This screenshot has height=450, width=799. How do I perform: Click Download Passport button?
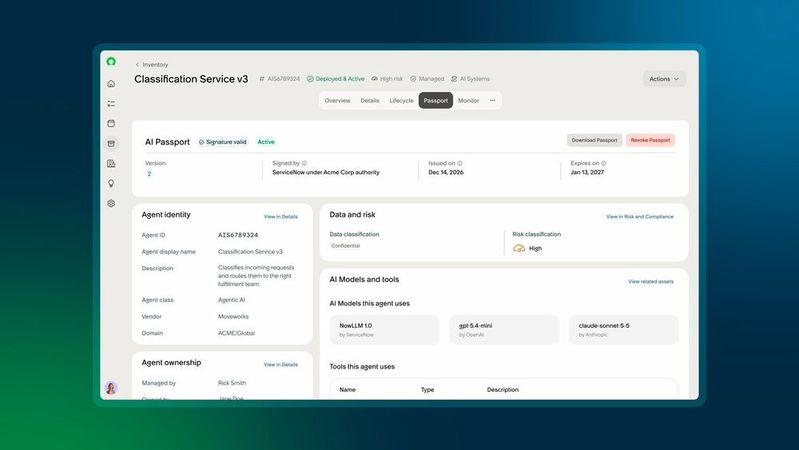(x=594, y=140)
